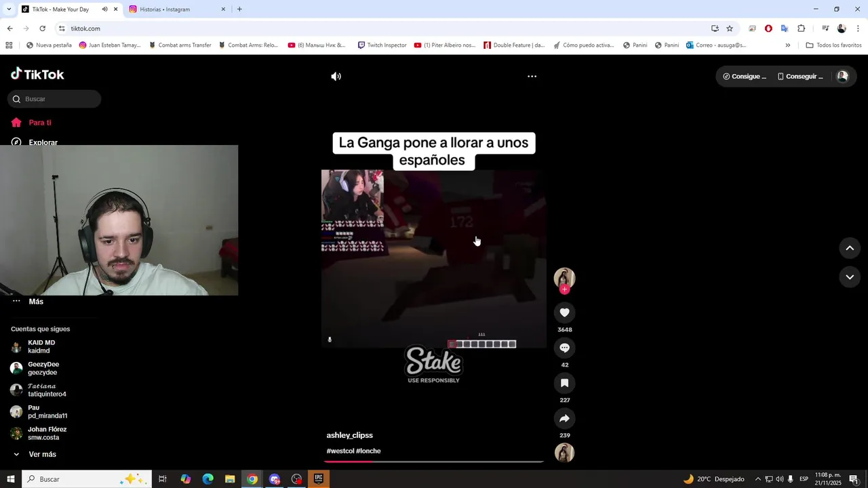The height and width of the screenshot is (488, 868).
Task: Click the tiktok.com address bar
Action: coord(380,28)
